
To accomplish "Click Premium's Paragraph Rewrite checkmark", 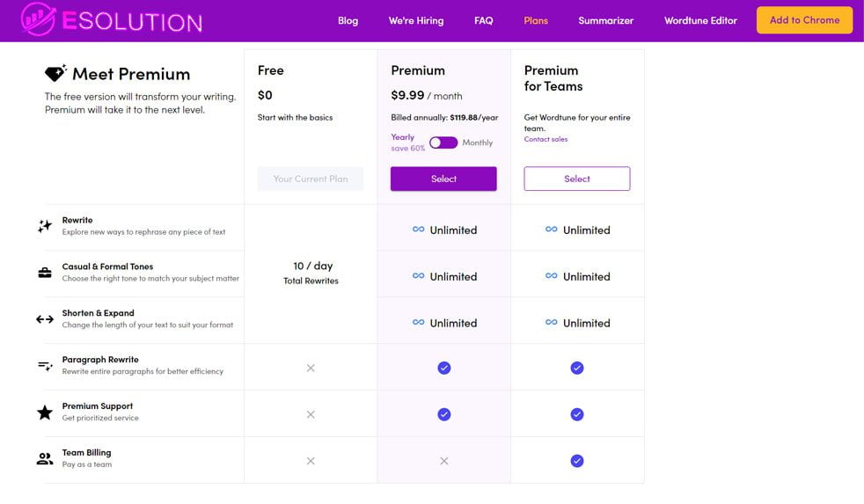I will 443,368.
